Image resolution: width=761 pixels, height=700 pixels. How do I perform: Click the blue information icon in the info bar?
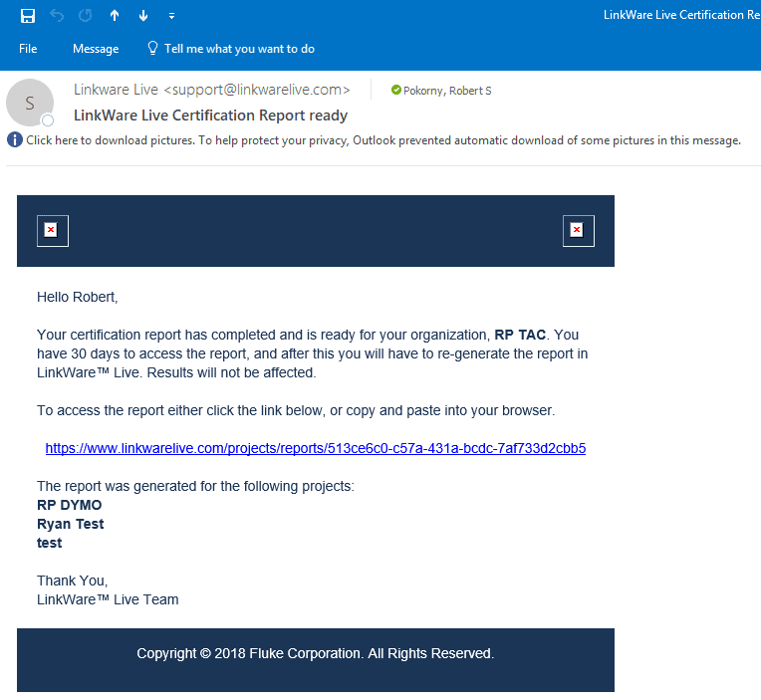[14, 140]
